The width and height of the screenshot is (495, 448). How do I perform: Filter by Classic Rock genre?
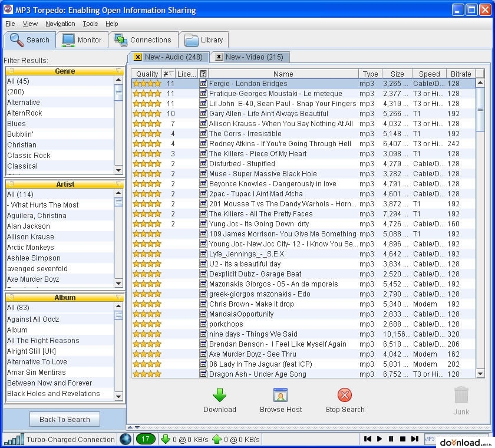click(x=60, y=156)
